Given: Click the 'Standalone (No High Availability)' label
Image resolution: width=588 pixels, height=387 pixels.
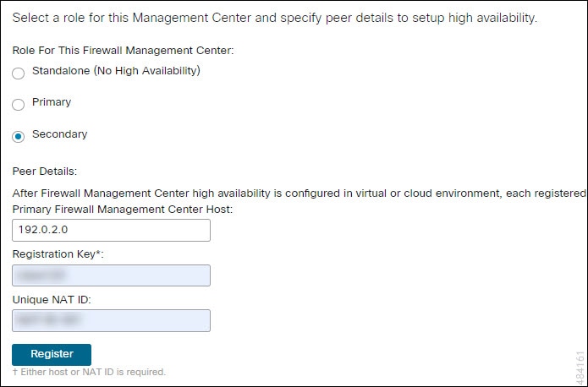Looking at the screenshot, I should 116,71.
